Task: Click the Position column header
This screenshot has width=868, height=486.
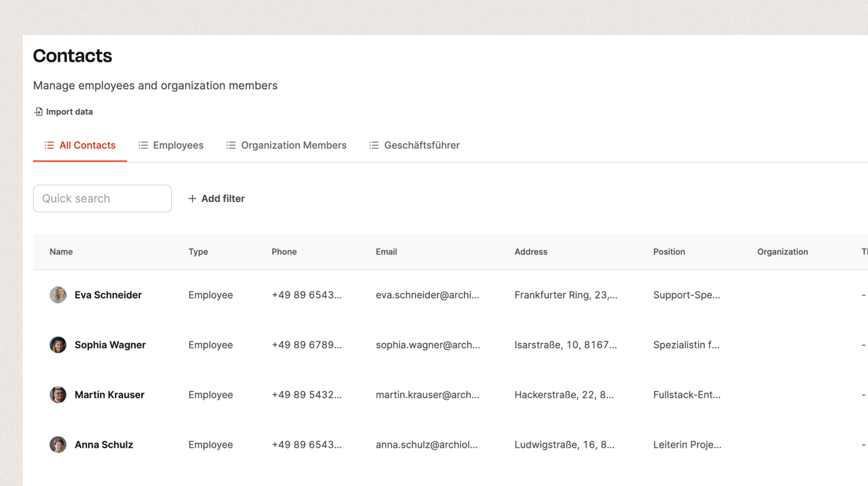Action: 669,252
